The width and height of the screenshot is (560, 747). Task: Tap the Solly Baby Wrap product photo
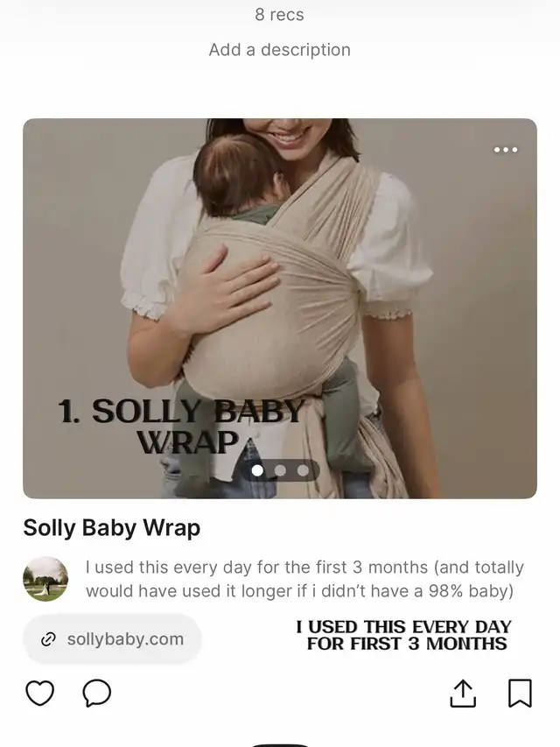[280, 308]
